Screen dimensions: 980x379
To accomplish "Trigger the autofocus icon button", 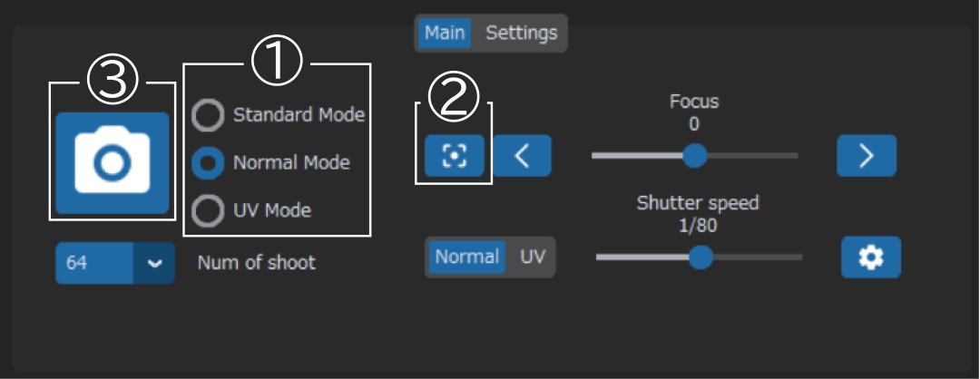I will tap(455, 155).
